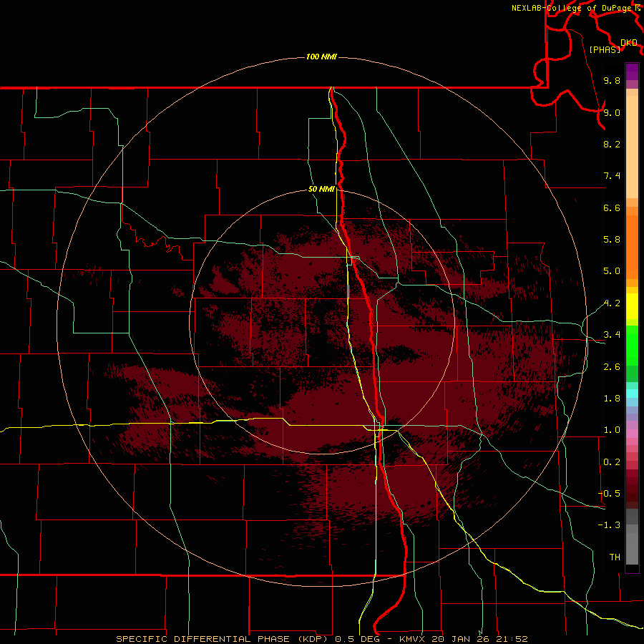Pick the cyan segment of color bar
This screenshot has height=644, width=644.
coord(632,394)
